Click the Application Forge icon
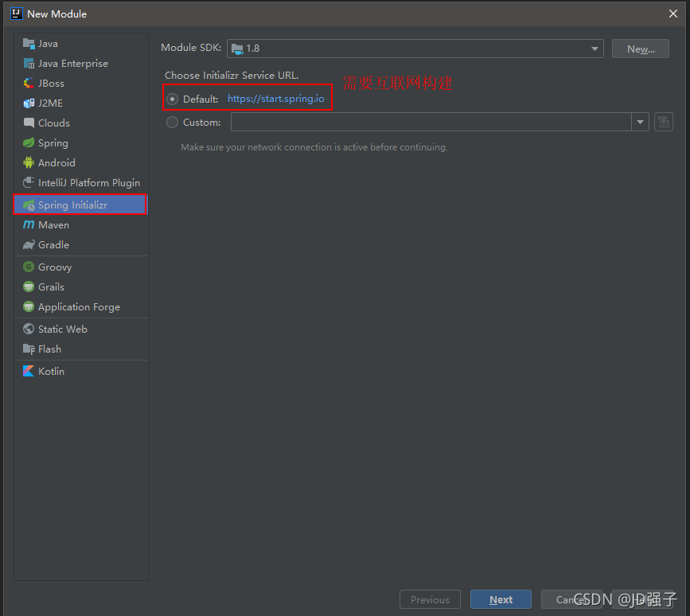The height and width of the screenshot is (616, 690). tap(29, 306)
